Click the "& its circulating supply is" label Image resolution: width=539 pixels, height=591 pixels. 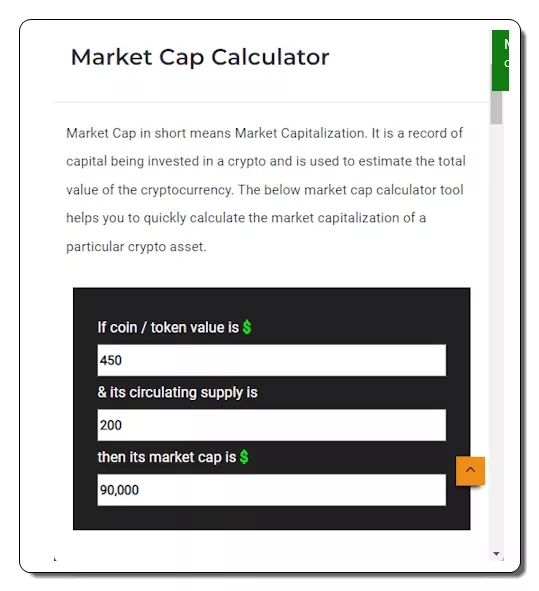pos(178,392)
